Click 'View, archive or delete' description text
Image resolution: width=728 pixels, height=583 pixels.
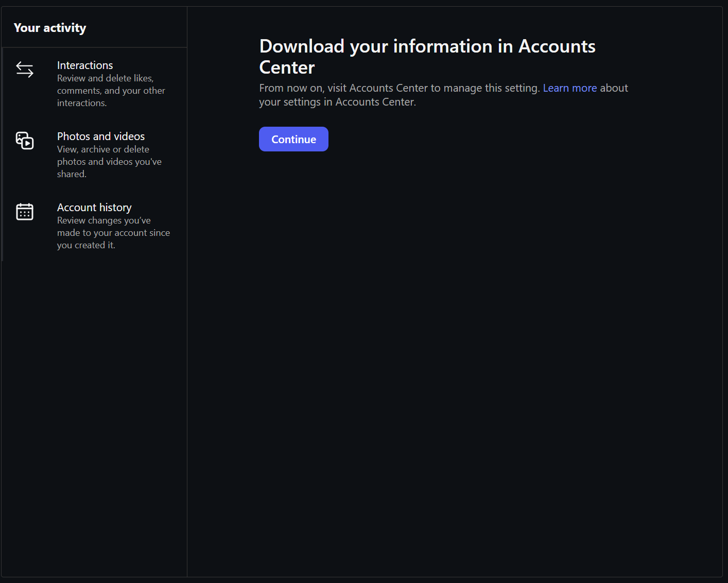tap(109, 162)
